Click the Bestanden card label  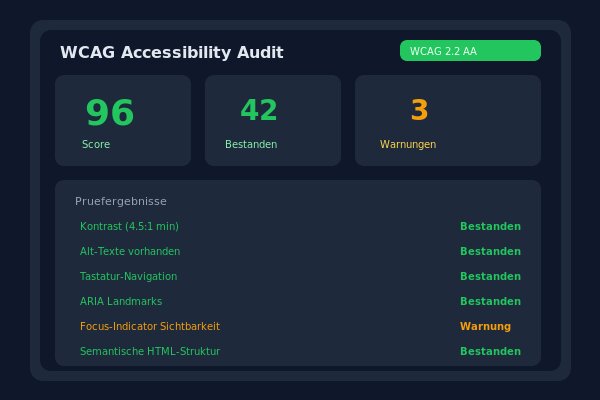[251, 145]
